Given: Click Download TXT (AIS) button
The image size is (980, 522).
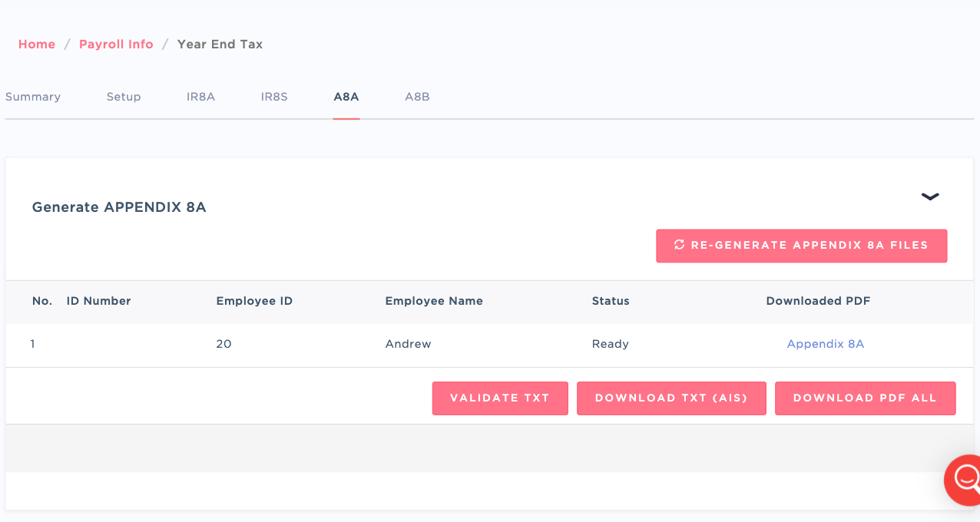Looking at the screenshot, I should 671,398.
